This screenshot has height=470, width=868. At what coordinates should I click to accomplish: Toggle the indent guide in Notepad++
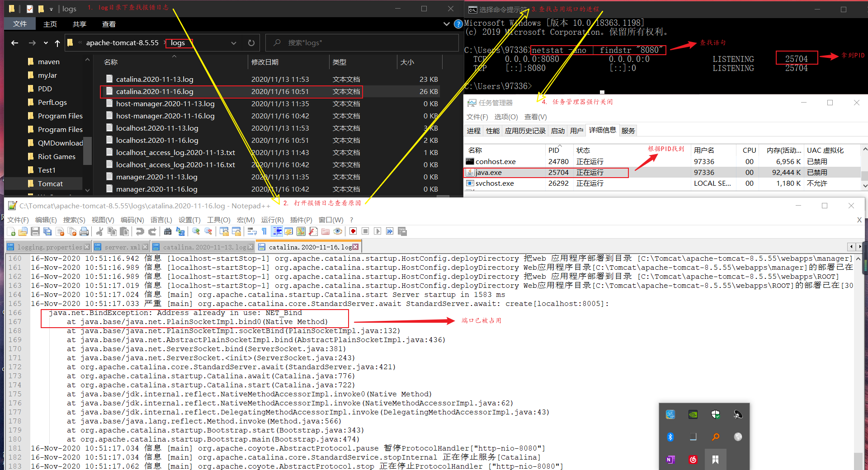pyautogui.click(x=277, y=231)
